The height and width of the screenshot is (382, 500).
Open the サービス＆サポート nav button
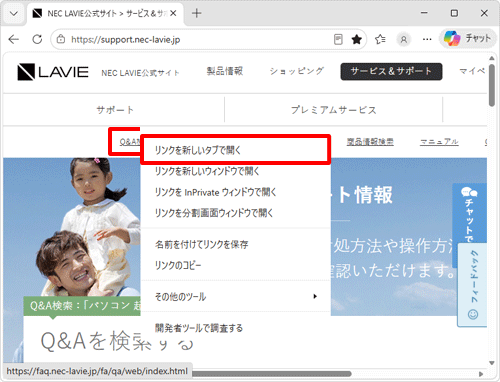click(x=391, y=71)
